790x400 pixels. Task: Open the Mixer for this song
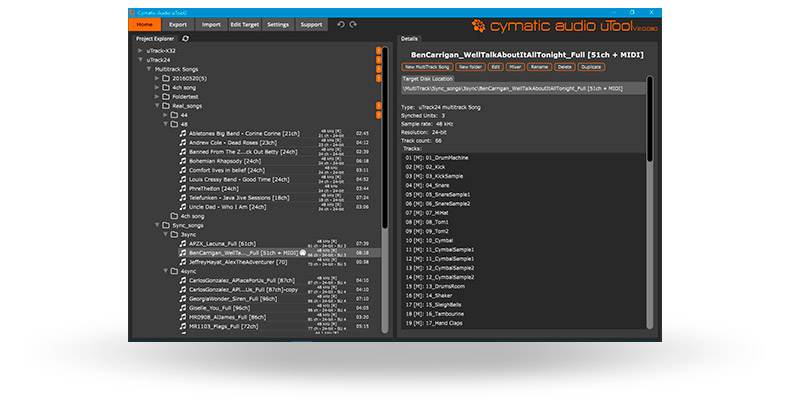(515, 67)
